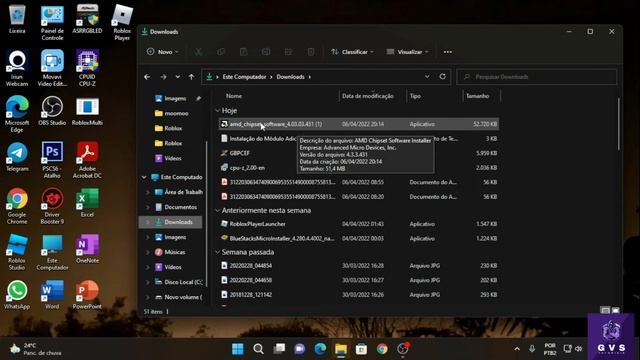Open Photoshop PSCS6 Atalho desktop icon
Viewport: 640px width, 360px height.
52,160
